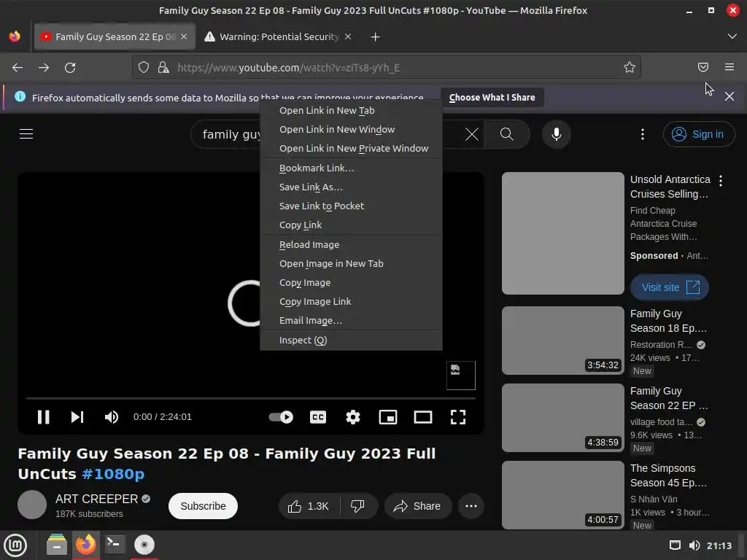Screen dimensions: 747x560
Task: Toggle the autoplay switch in player
Action: (281, 417)
